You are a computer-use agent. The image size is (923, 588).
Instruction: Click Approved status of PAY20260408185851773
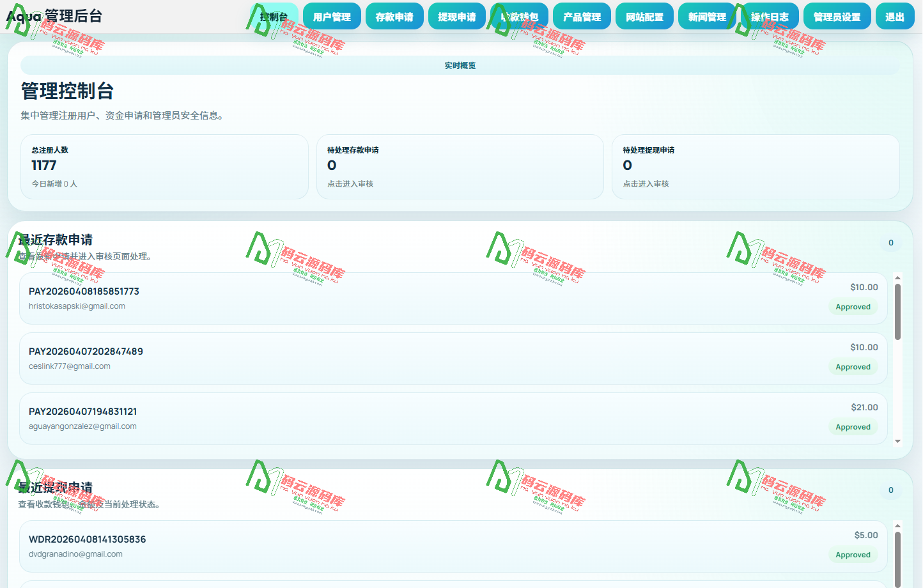click(x=853, y=307)
